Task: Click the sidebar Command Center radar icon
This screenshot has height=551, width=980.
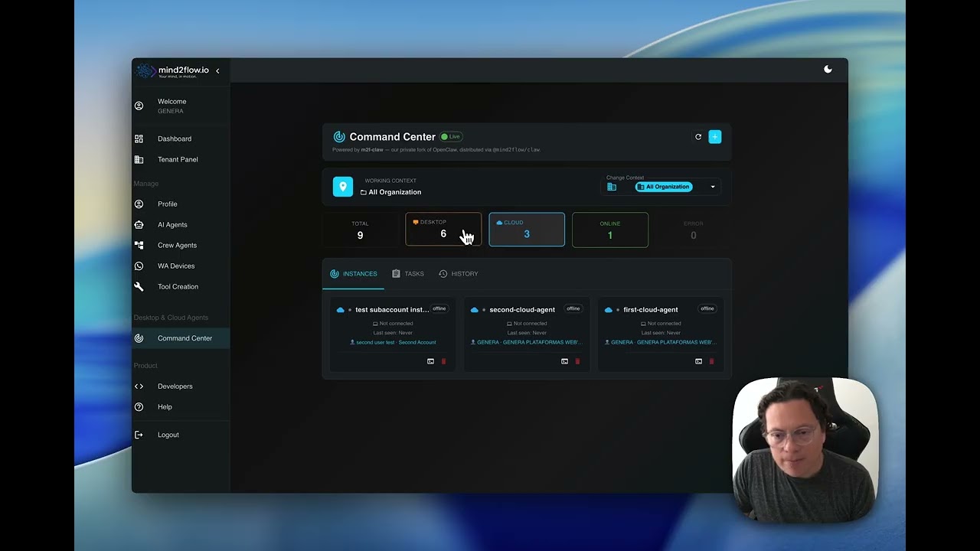Action: [139, 338]
